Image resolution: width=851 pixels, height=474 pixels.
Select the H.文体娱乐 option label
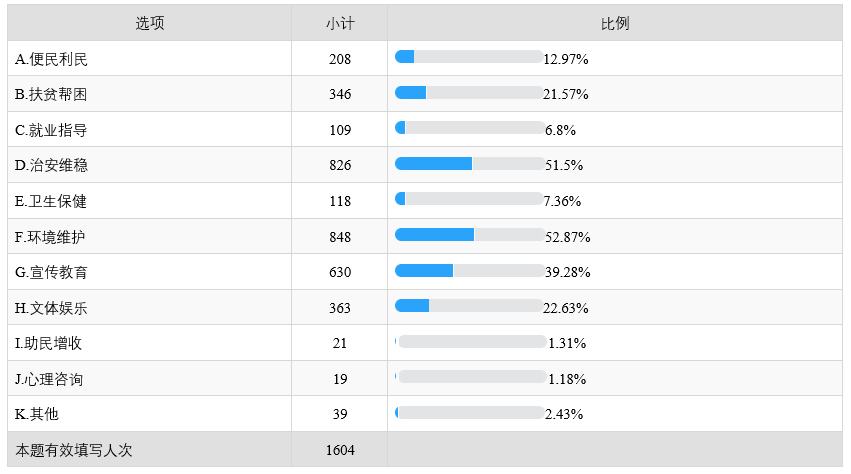click(52, 308)
